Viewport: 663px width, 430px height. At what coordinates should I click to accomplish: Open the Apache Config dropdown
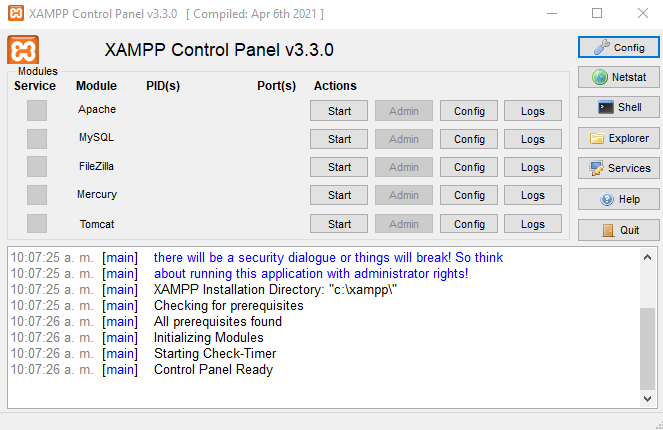[x=469, y=111]
